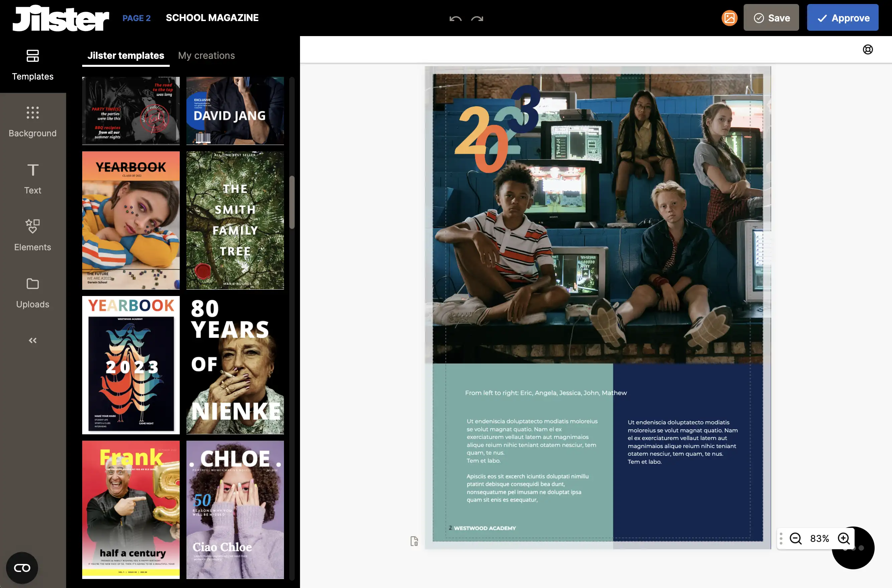
Task: Choose The Smith Family Tree template
Action: click(235, 220)
